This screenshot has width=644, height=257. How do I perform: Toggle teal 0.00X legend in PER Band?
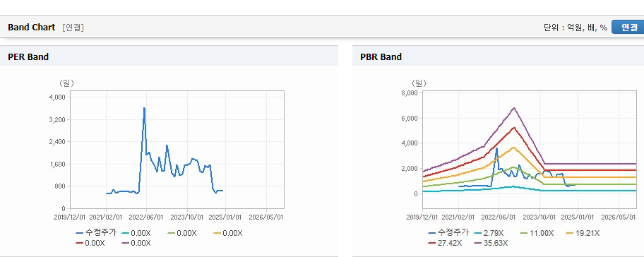pos(136,233)
